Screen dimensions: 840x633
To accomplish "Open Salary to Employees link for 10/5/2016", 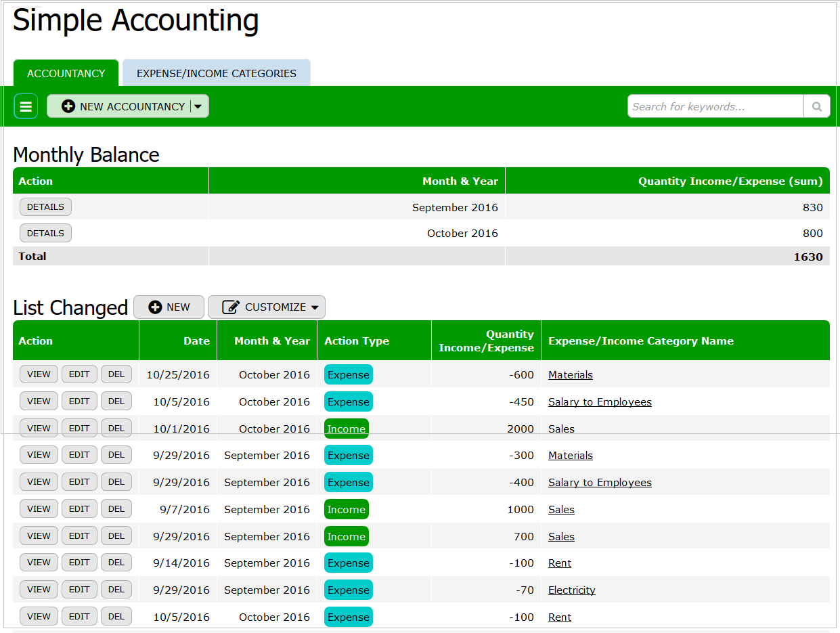I will (600, 402).
